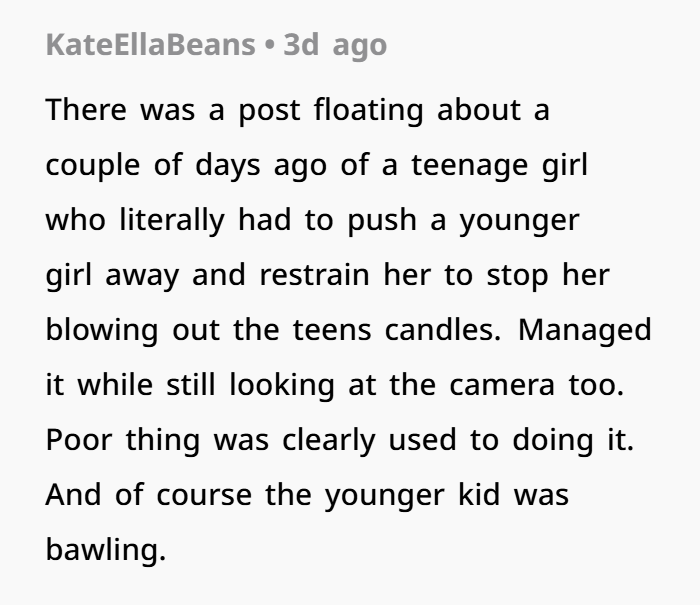
Task: Click the word 'Managed' in the comment
Action: pos(585,331)
